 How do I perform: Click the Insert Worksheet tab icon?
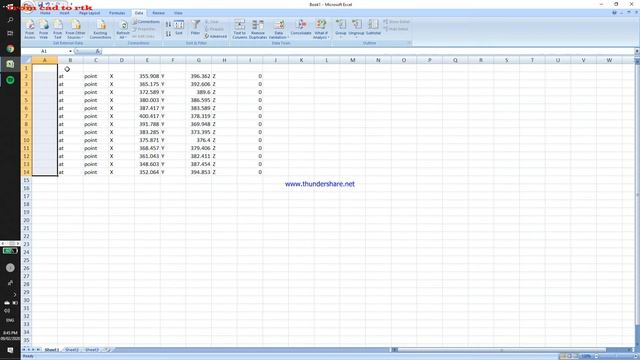pyautogui.click(x=107, y=350)
